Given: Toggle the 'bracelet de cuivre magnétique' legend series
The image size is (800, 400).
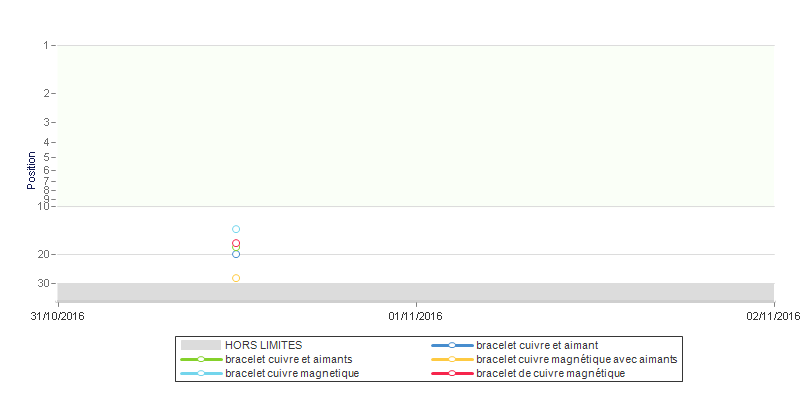Looking at the screenshot, I should tap(528, 373).
